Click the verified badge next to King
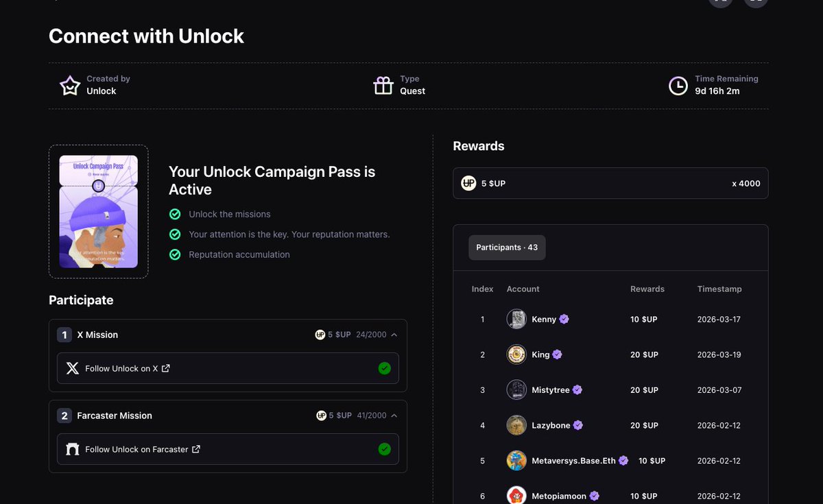 pos(558,355)
